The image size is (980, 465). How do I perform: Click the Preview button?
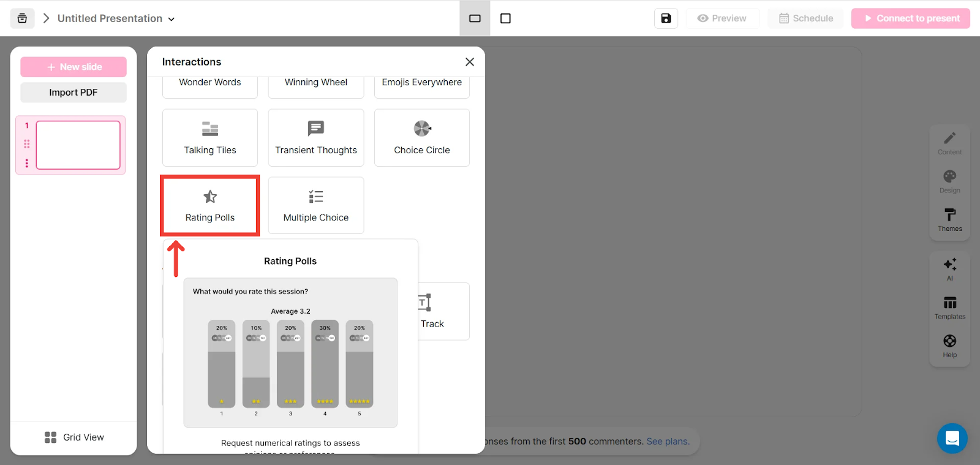click(x=722, y=18)
